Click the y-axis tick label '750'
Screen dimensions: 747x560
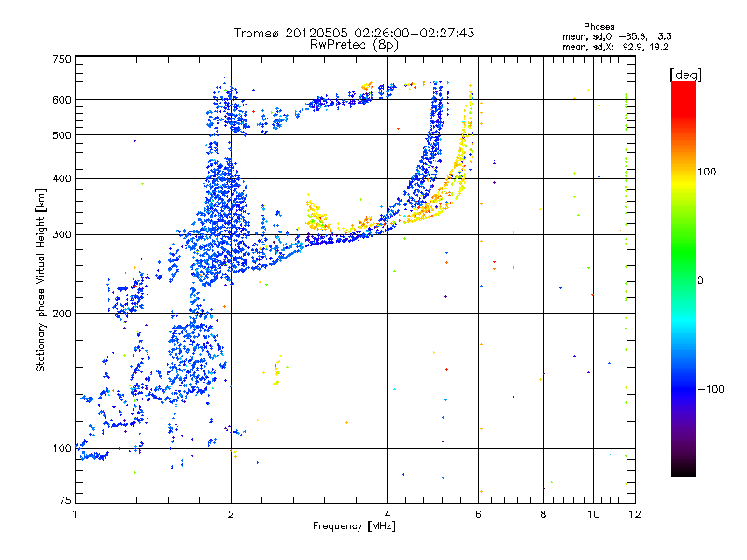click(63, 59)
